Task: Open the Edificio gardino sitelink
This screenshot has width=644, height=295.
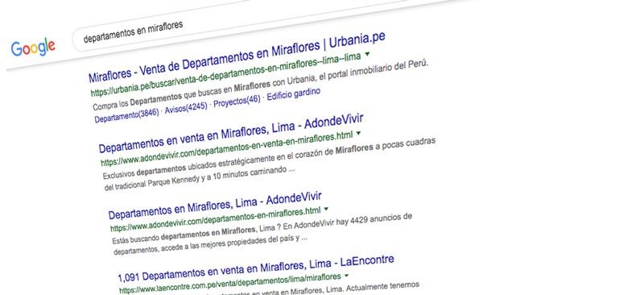Action: coord(293,93)
